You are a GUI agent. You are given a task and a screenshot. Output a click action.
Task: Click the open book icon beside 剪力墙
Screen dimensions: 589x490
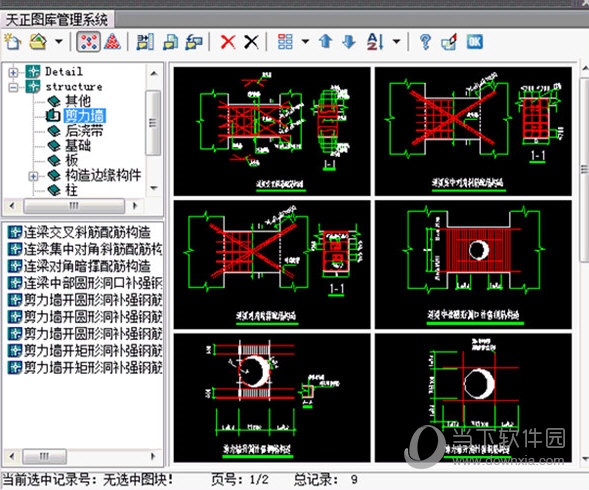[53, 115]
